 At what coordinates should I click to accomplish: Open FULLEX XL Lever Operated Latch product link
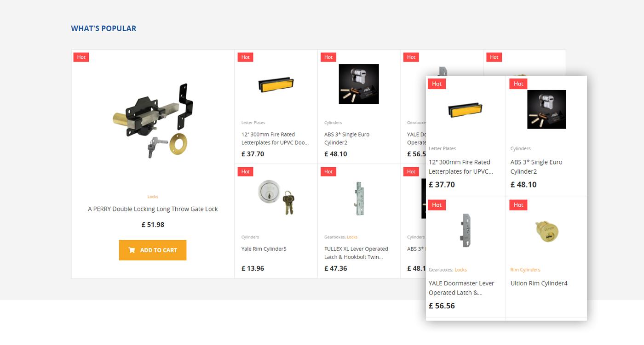click(x=356, y=253)
